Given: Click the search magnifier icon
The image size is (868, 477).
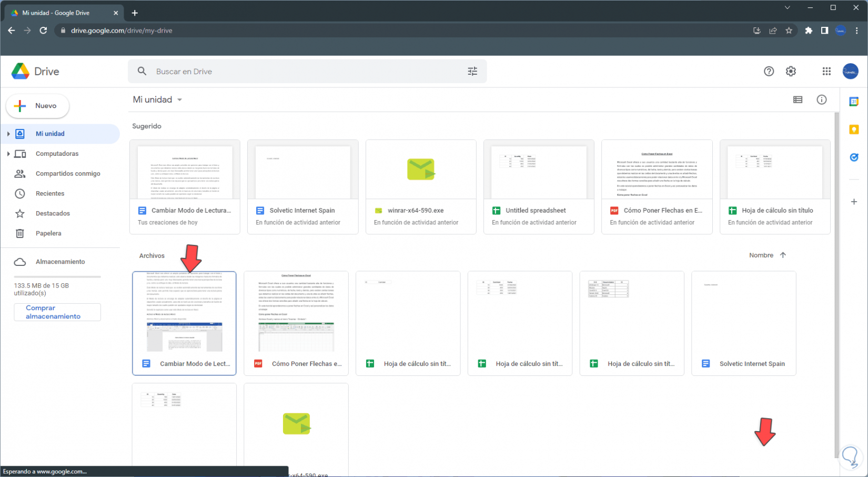Looking at the screenshot, I should 142,71.
